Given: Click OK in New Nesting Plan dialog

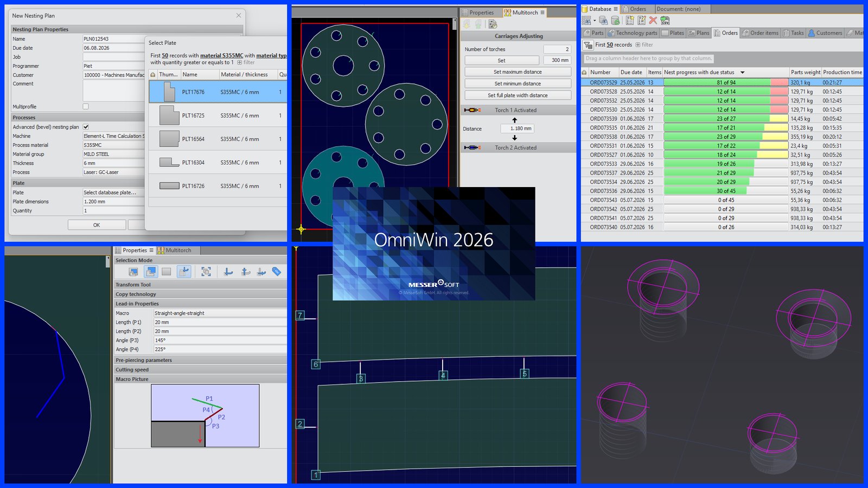Looking at the screenshot, I should point(97,225).
